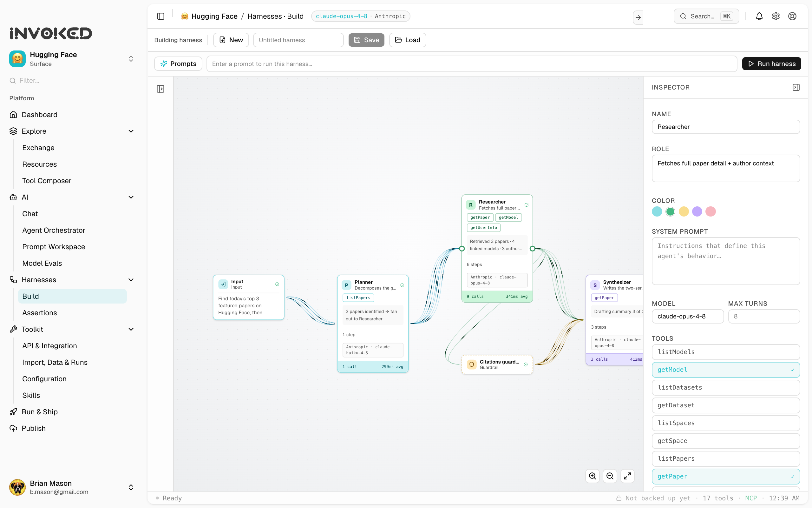Create a New harness
812x508 pixels.
(231, 40)
